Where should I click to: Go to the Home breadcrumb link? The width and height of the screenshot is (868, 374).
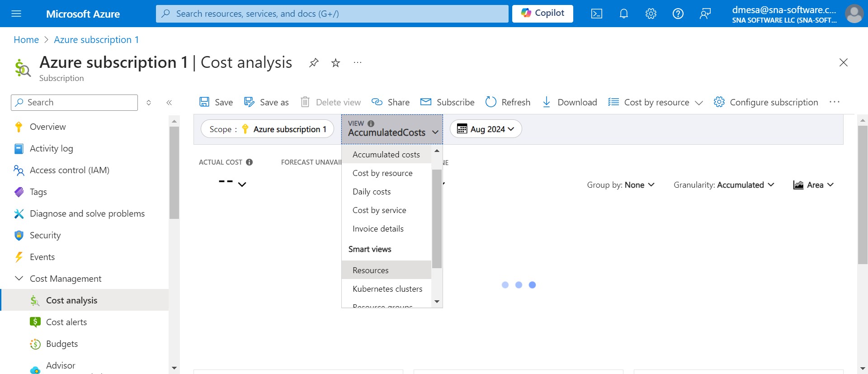(x=26, y=40)
